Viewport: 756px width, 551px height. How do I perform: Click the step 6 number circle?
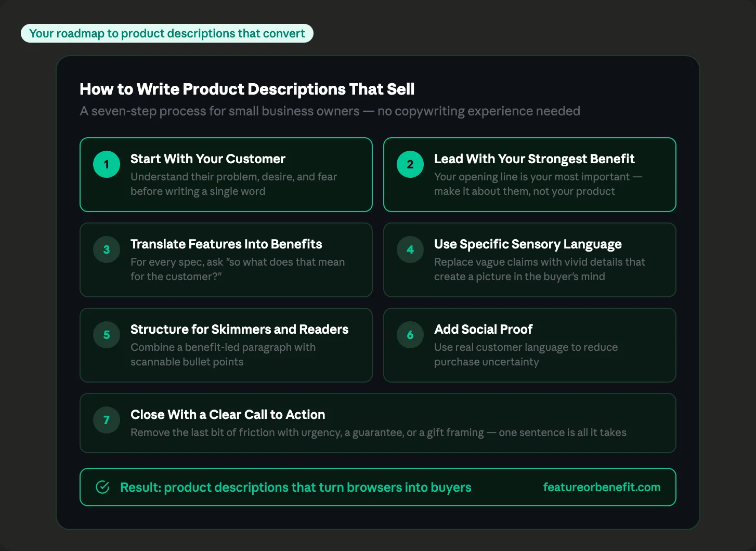410,335
